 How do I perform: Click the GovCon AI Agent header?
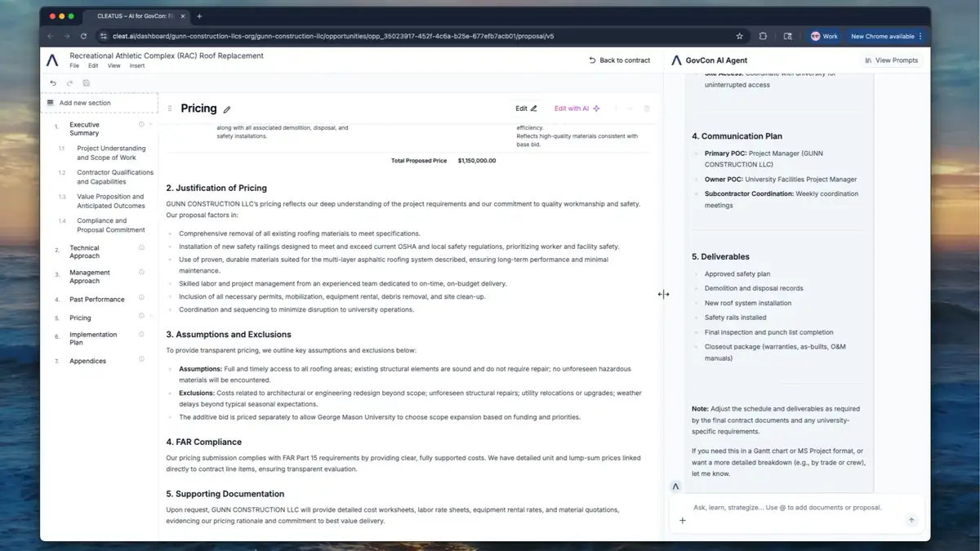[716, 60]
